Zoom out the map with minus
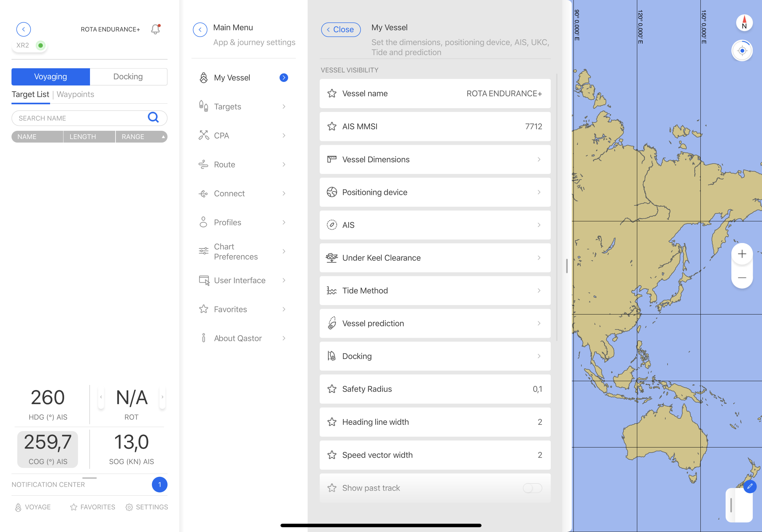Viewport: 762px width, 532px height. (742, 277)
